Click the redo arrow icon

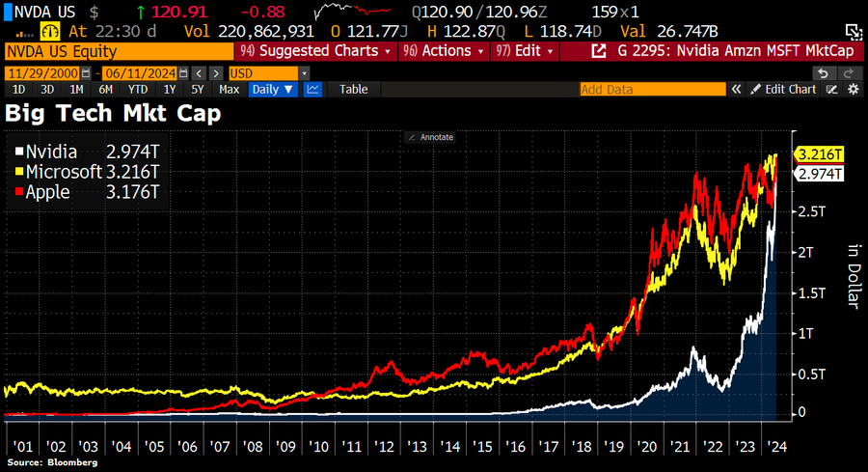[x=848, y=73]
